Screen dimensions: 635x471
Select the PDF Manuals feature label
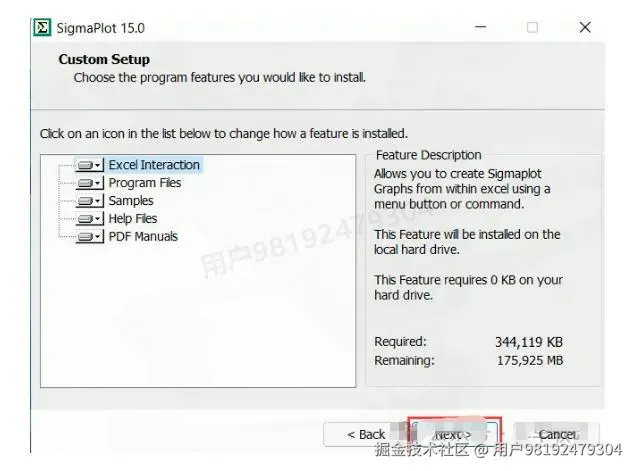[x=143, y=236]
